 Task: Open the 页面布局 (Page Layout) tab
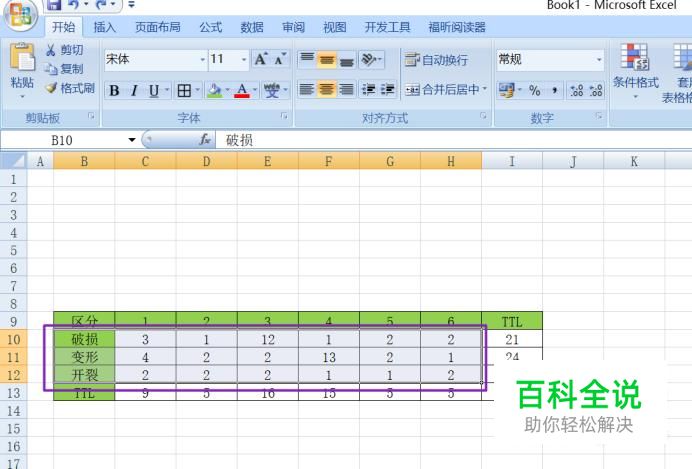pyautogui.click(x=158, y=27)
